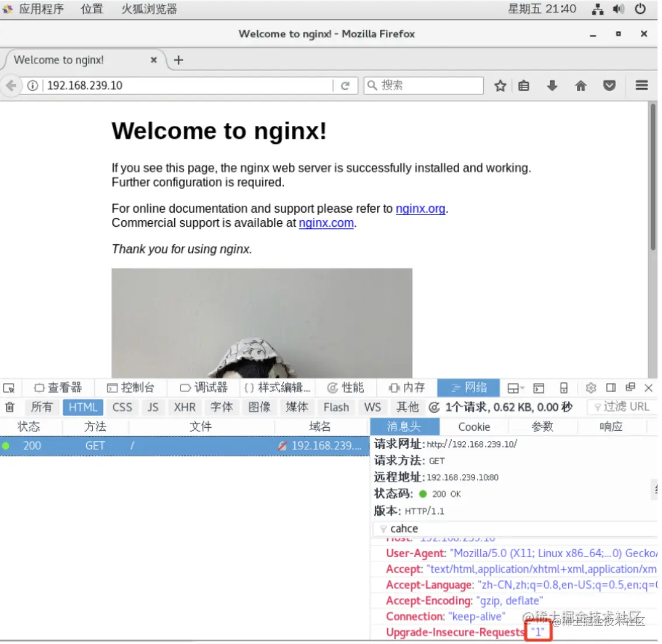Viewport: 662px width, 644px height.
Task: Switch to the 控制台 devtools tab
Action: tap(131, 387)
